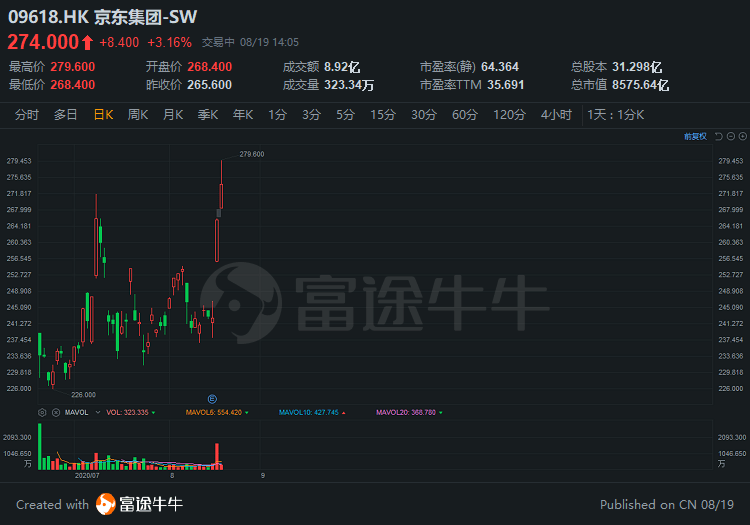
Task: Select the 月K monthly chart tab
Action: 173,115
